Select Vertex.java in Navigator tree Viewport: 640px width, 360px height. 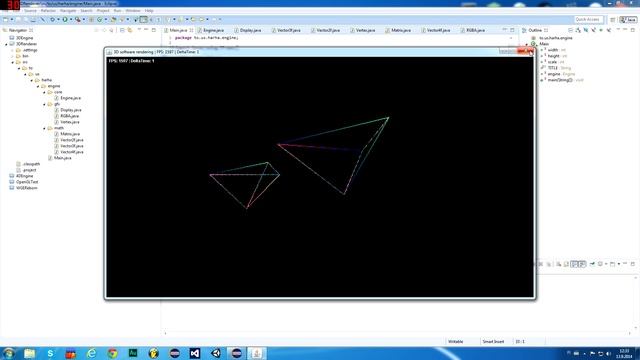[69, 122]
